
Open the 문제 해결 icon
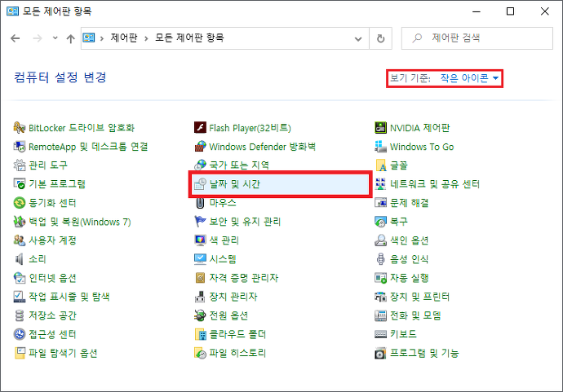click(x=380, y=203)
